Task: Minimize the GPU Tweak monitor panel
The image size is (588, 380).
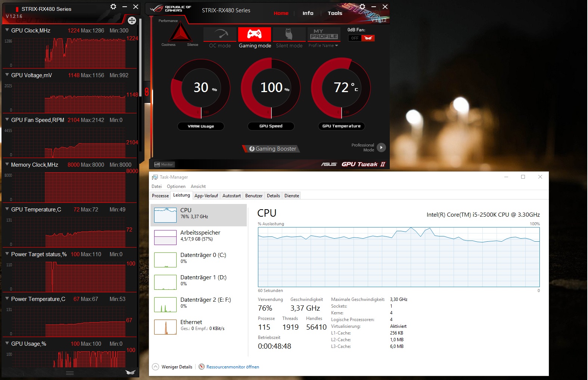Action: [x=125, y=7]
